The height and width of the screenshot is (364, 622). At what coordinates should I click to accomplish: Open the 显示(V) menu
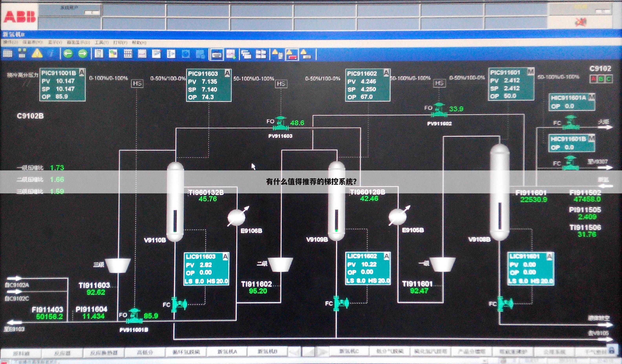(55, 42)
